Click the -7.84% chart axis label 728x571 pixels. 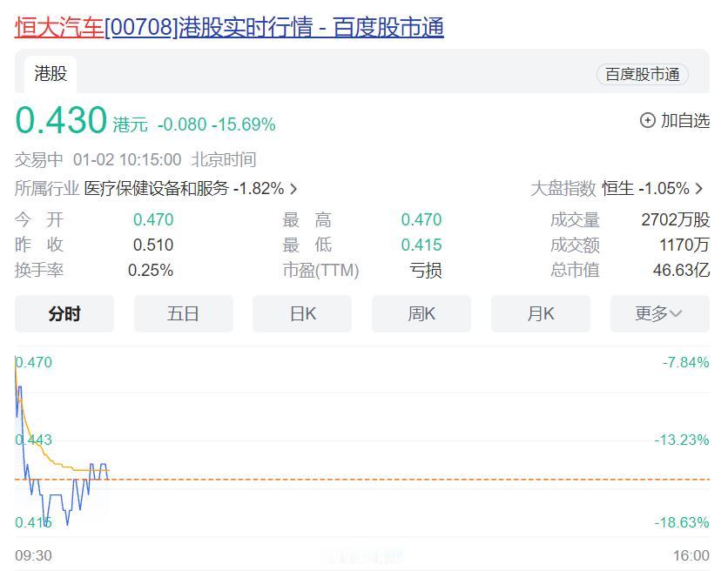coord(685,362)
